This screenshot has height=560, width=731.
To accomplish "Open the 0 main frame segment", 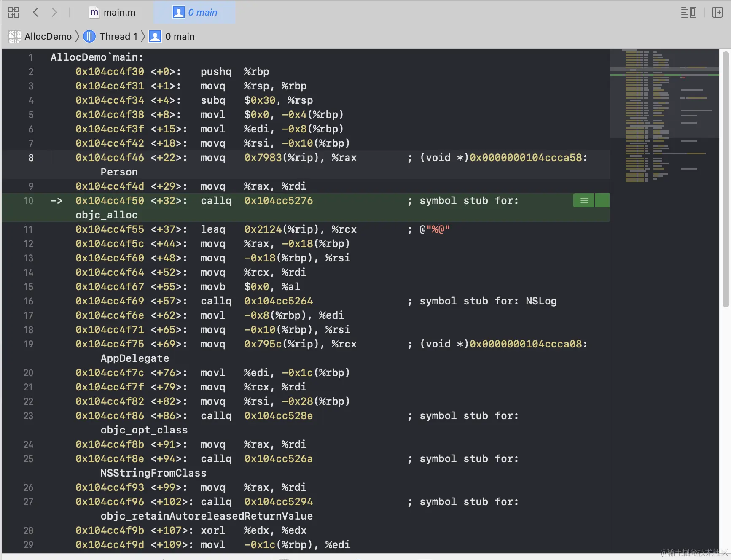I will (180, 36).
